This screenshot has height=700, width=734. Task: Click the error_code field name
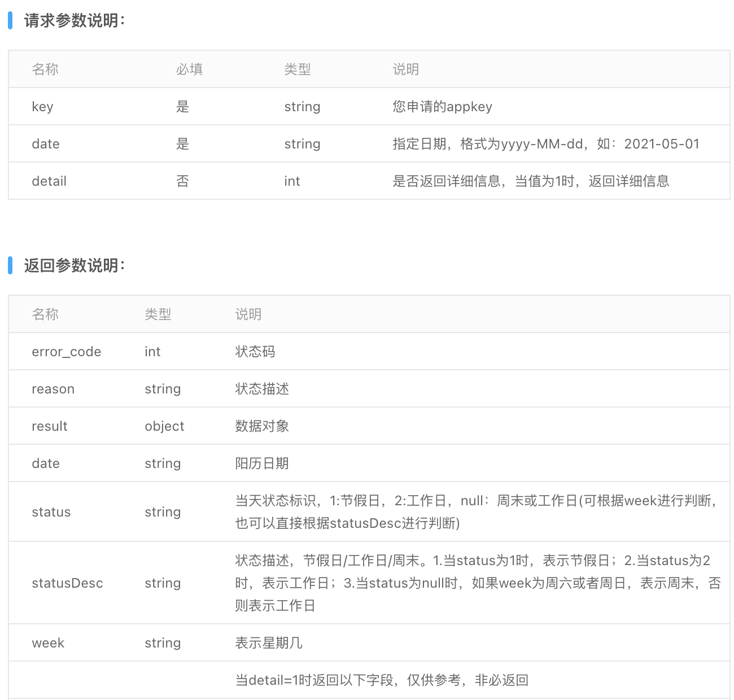(x=66, y=351)
